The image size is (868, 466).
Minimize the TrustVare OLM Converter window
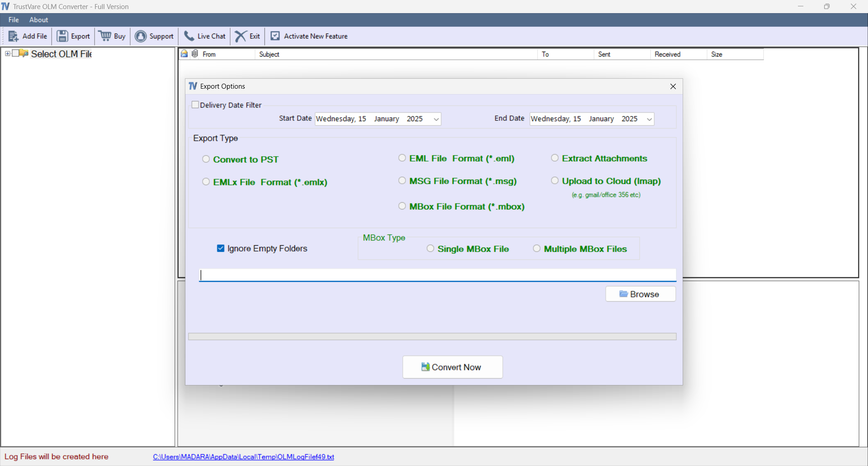tap(801, 6)
